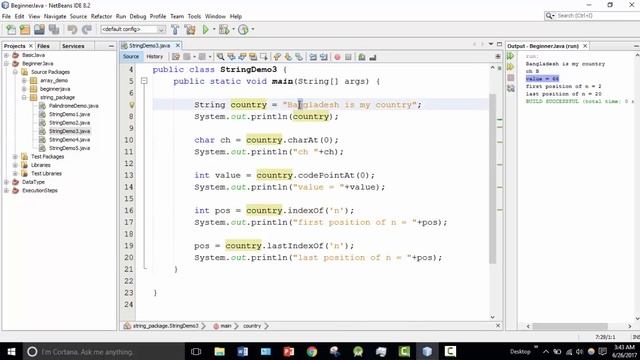640x360 pixels.
Task: Switch to the History editor view
Action: click(x=155, y=57)
